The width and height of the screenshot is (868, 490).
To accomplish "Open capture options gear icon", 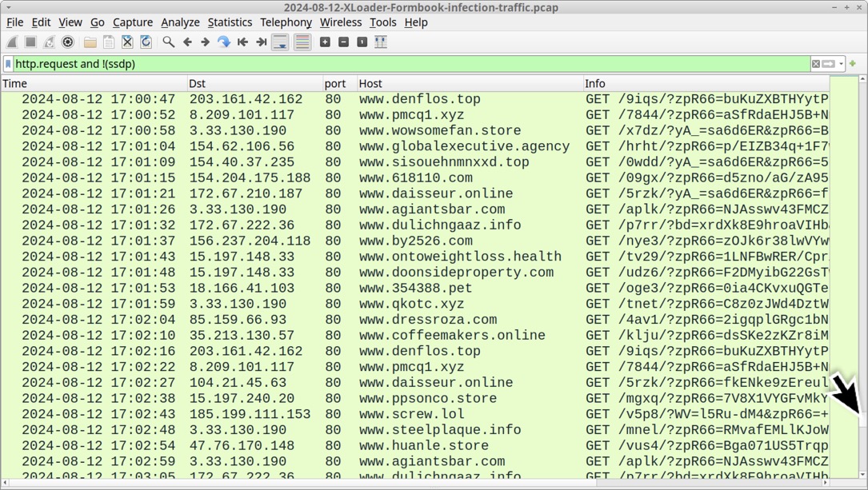I will (x=67, y=42).
